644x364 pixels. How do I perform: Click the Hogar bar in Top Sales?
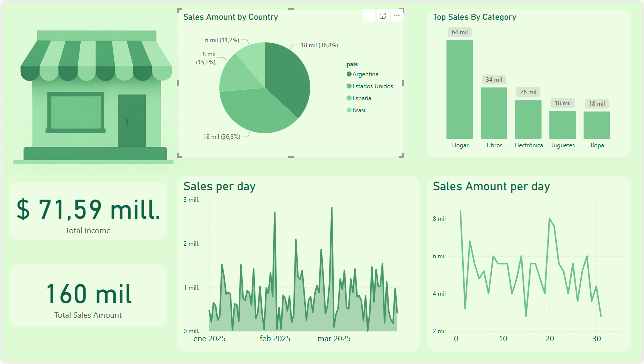pyautogui.click(x=459, y=90)
